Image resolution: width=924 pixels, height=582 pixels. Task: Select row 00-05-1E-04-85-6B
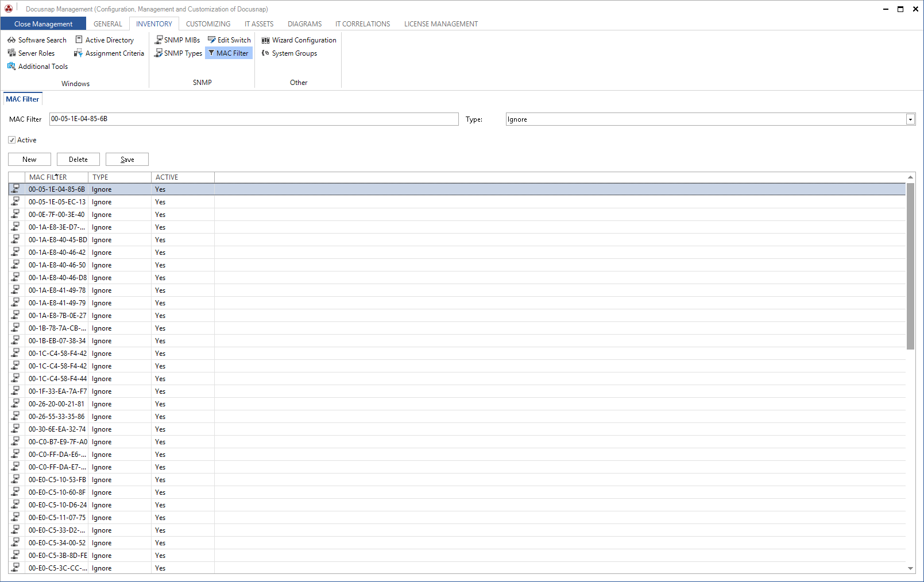click(457, 189)
